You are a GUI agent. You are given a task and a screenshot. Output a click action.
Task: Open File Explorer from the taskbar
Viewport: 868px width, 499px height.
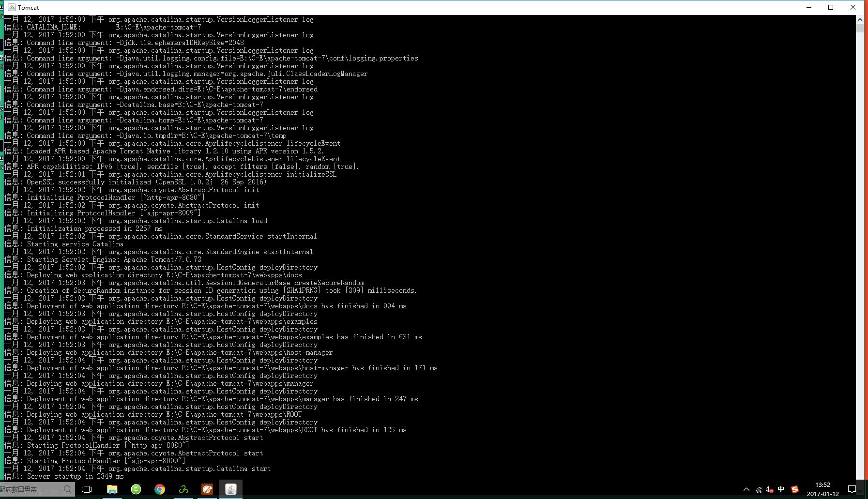click(x=112, y=489)
